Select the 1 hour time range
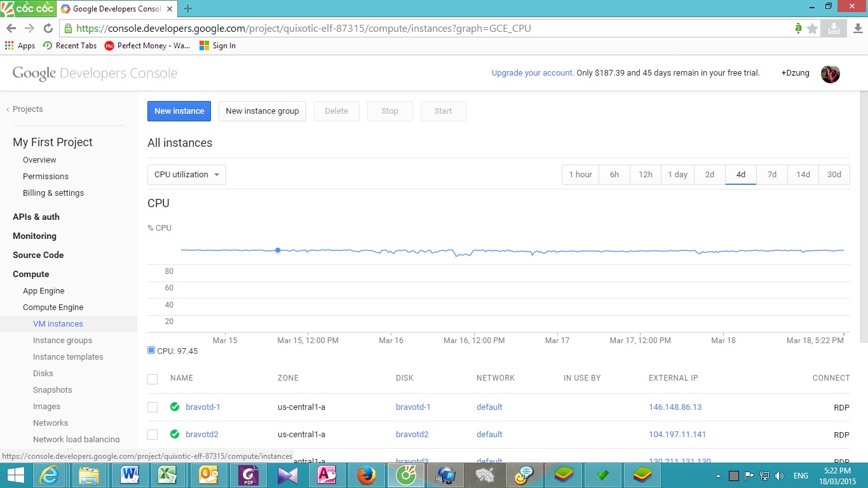Screen dimensions: 868x488 (580, 175)
